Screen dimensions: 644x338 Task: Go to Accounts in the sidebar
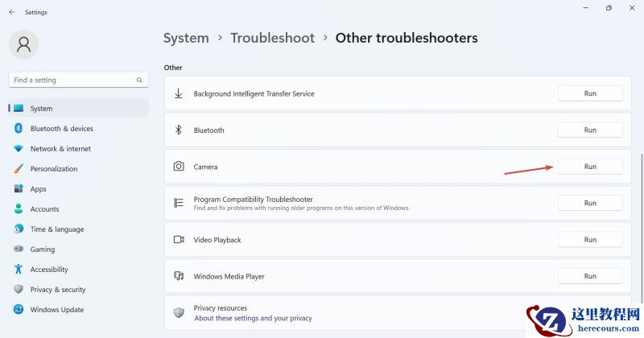tap(44, 209)
